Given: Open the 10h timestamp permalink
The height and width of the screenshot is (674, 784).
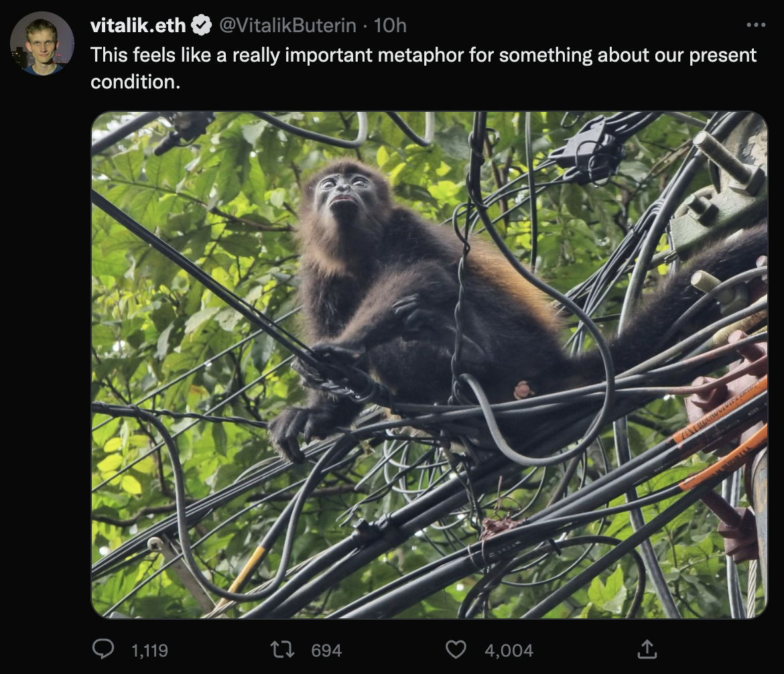Looking at the screenshot, I should (x=390, y=25).
